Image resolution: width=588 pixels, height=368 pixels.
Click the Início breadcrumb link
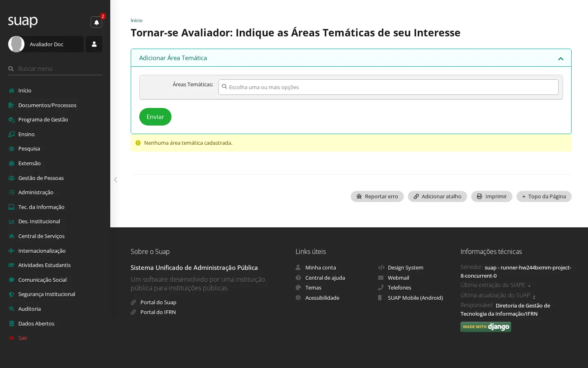[x=136, y=20]
